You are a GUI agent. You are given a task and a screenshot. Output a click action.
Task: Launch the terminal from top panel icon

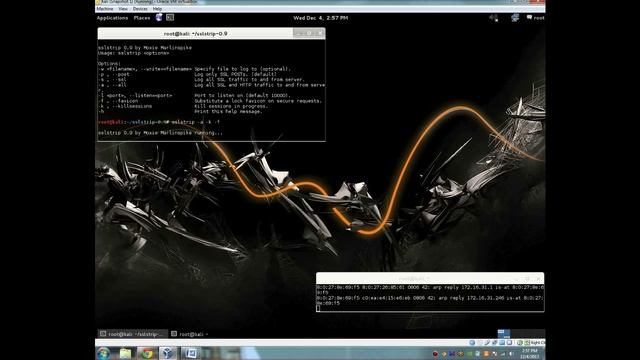pos(170,17)
